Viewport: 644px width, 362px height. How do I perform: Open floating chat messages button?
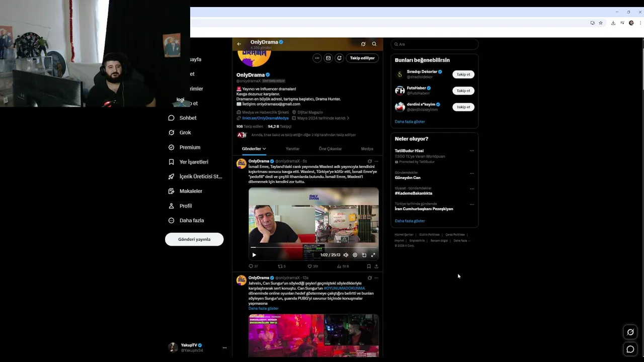pyautogui.click(x=630, y=349)
